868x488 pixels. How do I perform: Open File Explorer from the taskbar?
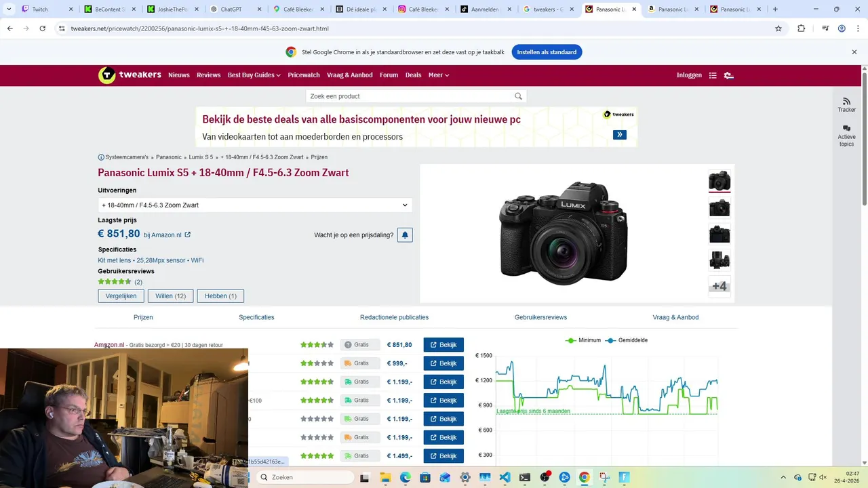385,478
